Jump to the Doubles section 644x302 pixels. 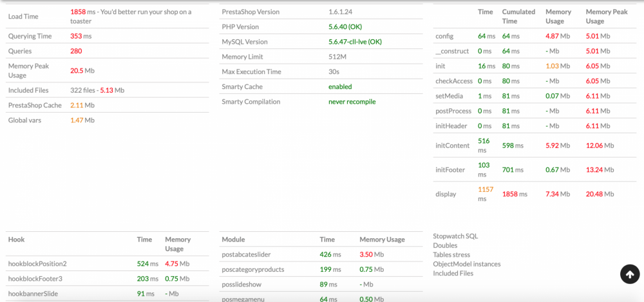click(445, 245)
